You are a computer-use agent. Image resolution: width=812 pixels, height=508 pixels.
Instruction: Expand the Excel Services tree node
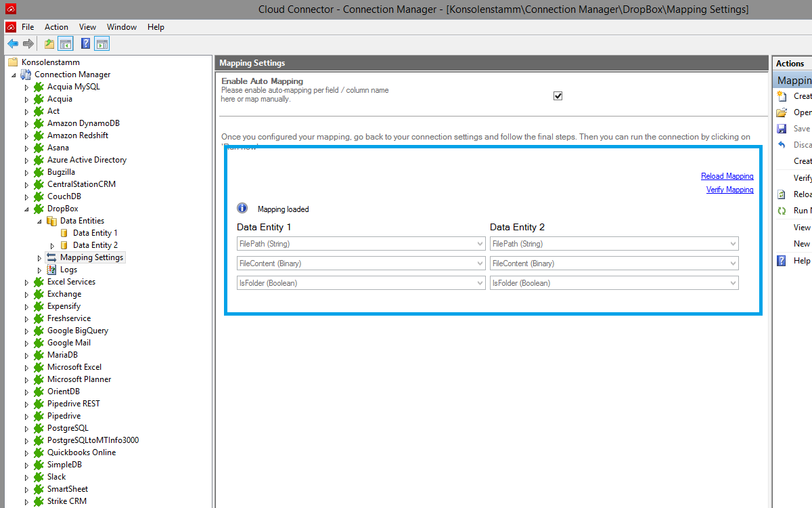point(27,282)
